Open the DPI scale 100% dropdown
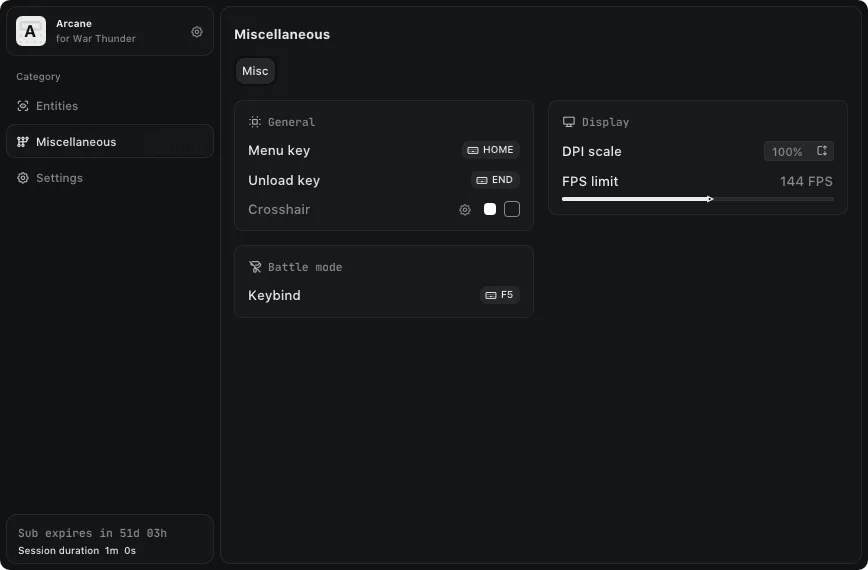This screenshot has height=570, width=868. [x=787, y=152]
